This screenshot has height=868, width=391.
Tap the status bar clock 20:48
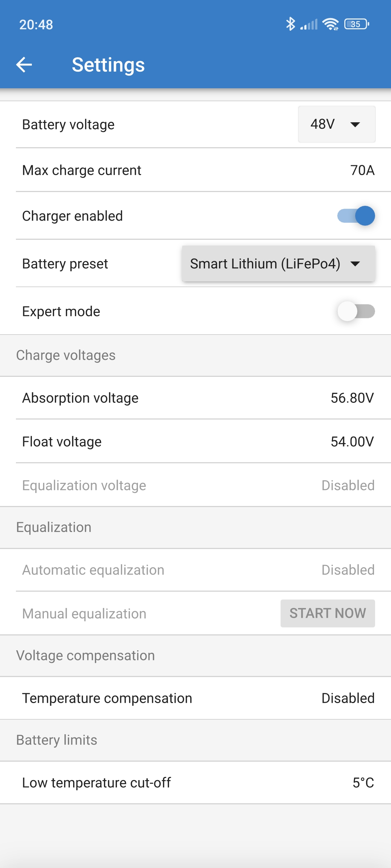click(36, 25)
